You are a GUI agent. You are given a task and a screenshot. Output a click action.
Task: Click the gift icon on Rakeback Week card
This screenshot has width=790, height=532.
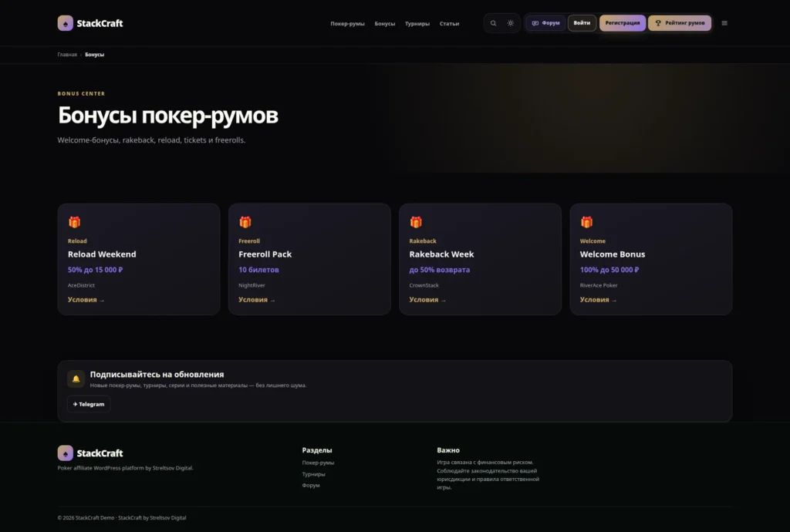point(416,222)
